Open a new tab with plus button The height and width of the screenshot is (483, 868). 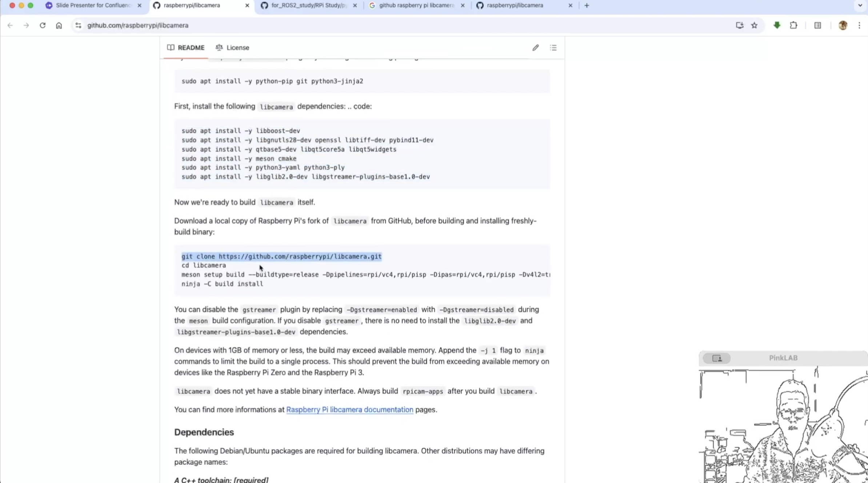pos(587,5)
